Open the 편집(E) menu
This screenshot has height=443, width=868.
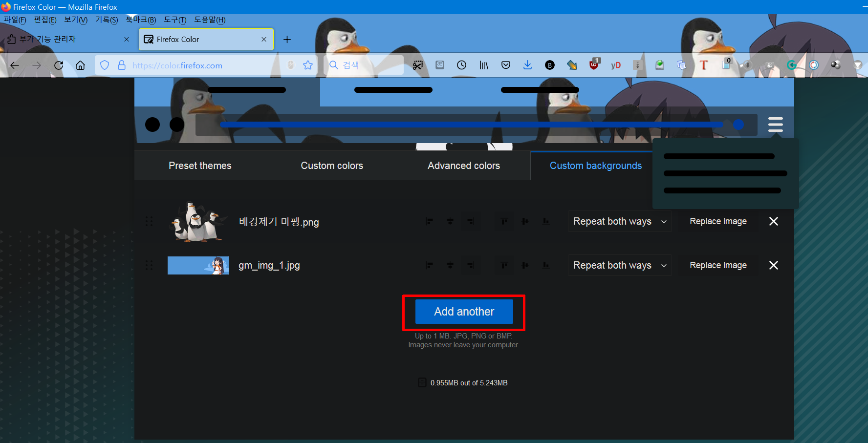click(x=45, y=20)
